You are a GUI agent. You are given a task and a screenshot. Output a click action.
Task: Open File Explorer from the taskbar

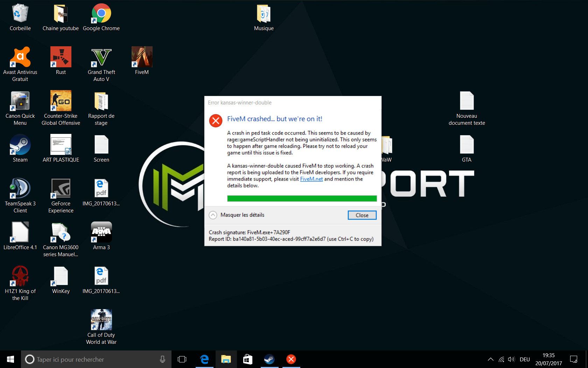[x=226, y=359]
